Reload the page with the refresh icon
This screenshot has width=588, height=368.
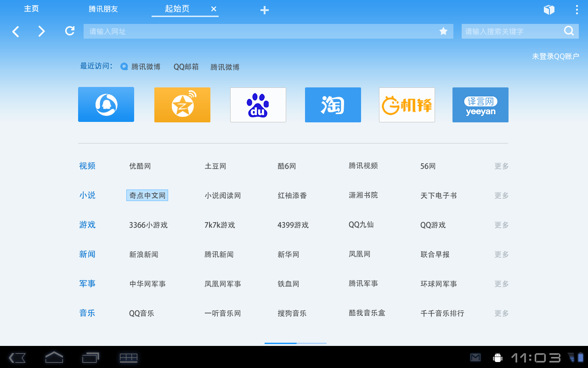pyautogui.click(x=70, y=31)
